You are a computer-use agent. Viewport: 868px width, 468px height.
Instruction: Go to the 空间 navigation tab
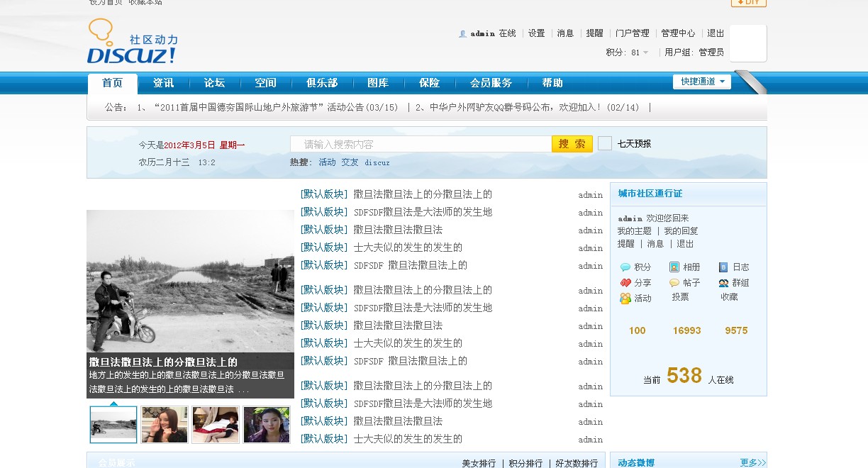[265, 83]
